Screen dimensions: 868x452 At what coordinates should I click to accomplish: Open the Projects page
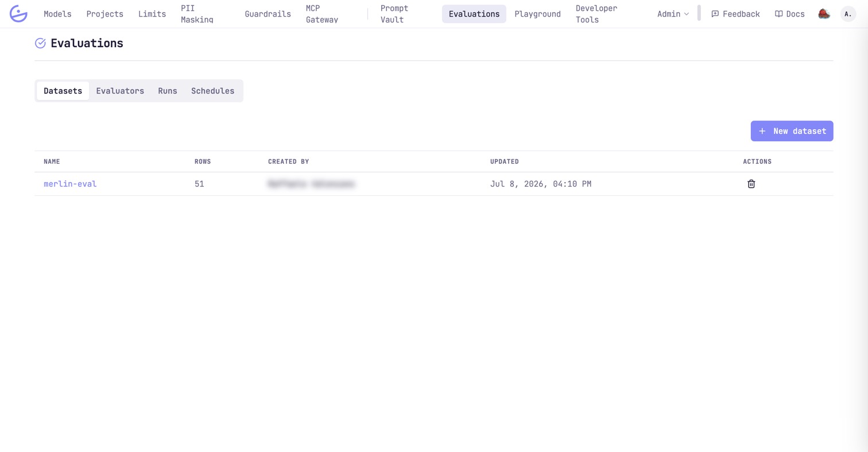[105, 14]
